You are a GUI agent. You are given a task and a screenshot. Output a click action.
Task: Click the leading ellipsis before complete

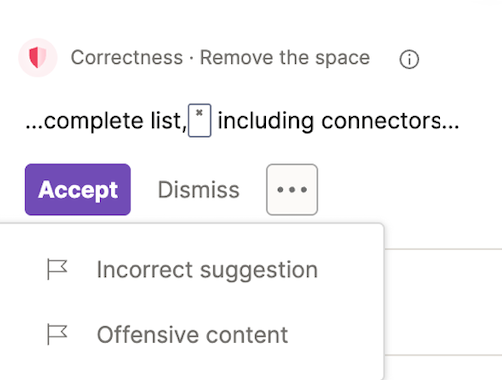coord(35,127)
